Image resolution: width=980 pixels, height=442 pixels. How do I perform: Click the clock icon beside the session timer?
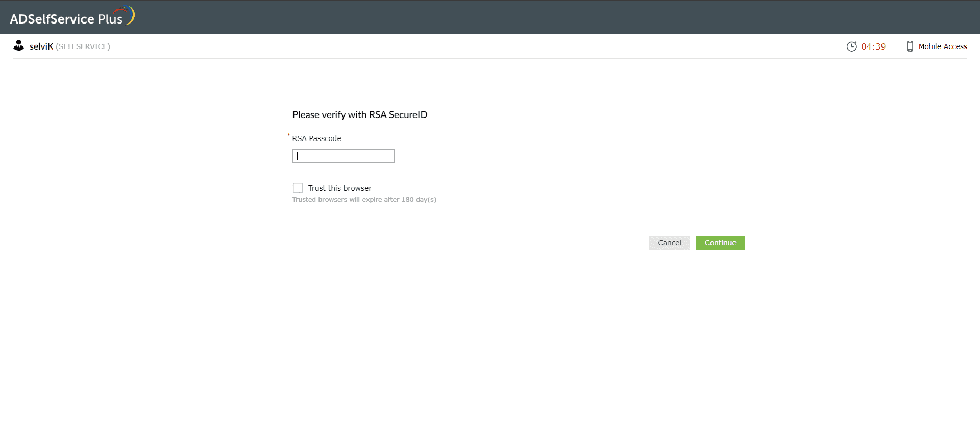pyautogui.click(x=851, y=46)
